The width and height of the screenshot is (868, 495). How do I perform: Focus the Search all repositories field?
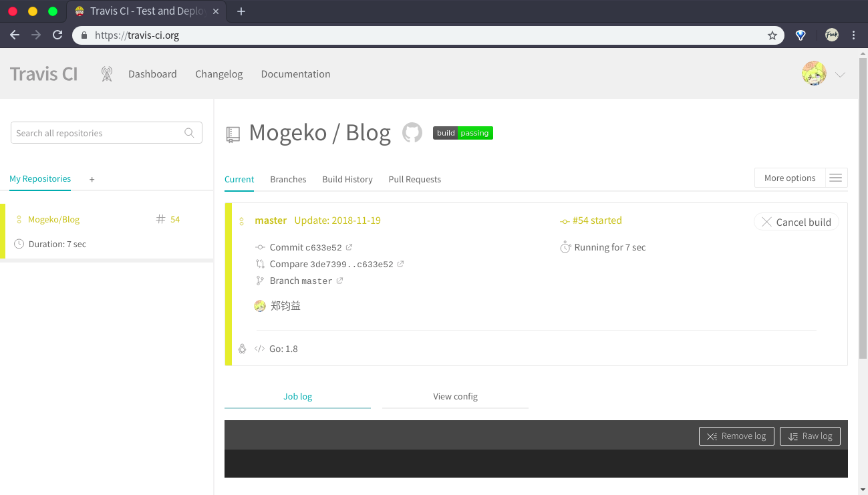coord(106,133)
